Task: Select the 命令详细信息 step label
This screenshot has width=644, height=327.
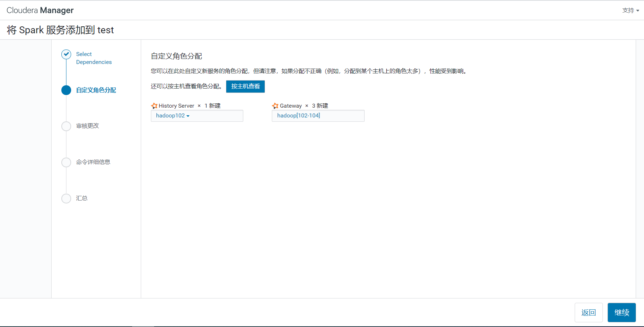Action: pyautogui.click(x=93, y=162)
